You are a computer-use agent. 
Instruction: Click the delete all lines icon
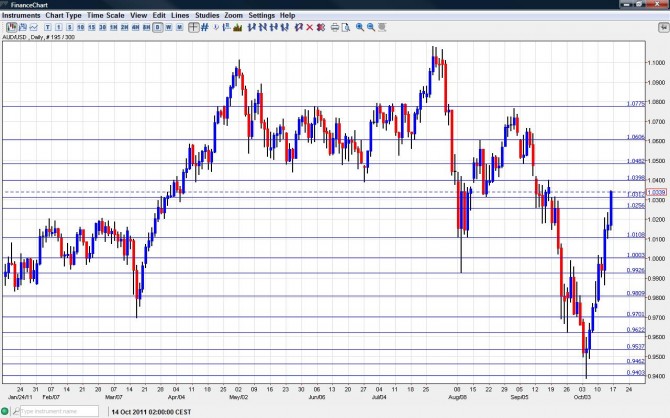pos(320,27)
